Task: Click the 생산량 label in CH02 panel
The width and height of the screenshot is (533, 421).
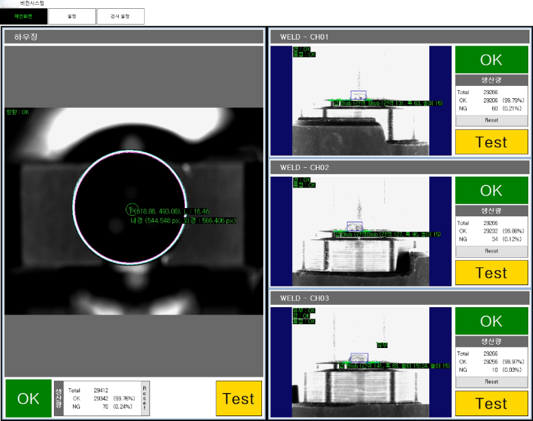Action: tap(491, 211)
